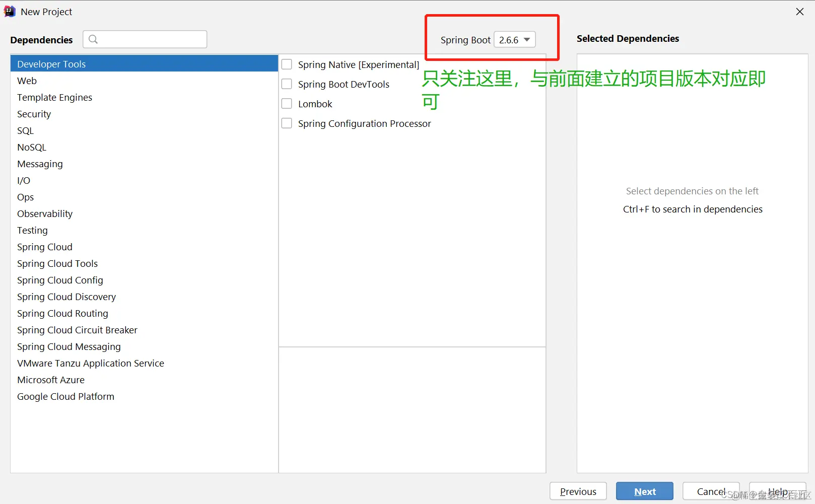
Task: Click the Previous button
Action: pyautogui.click(x=578, y=491)
